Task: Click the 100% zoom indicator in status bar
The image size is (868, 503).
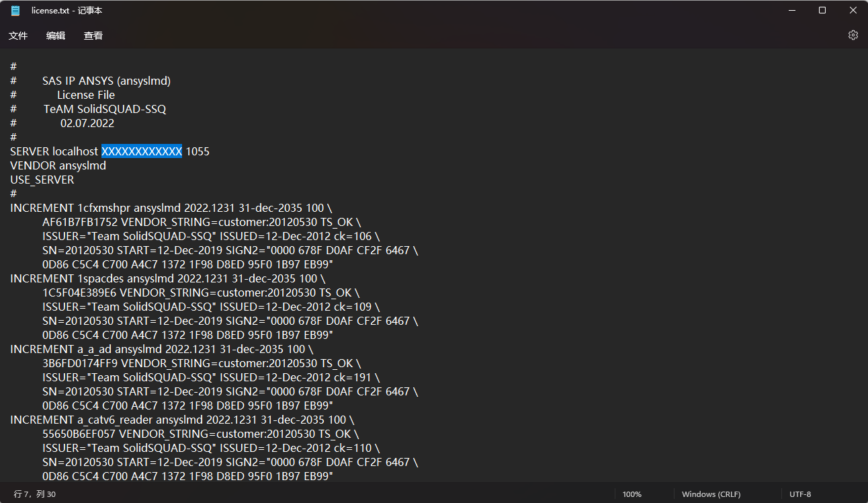Action: pos(632,494)
